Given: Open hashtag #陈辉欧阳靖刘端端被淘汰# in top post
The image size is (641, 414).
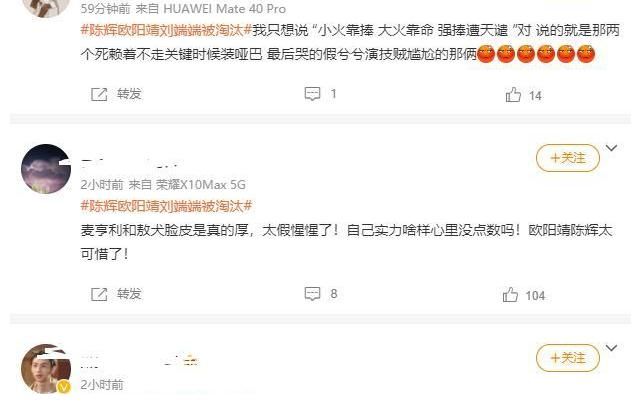Looking at the screenshot, I should tap(166, 30).
